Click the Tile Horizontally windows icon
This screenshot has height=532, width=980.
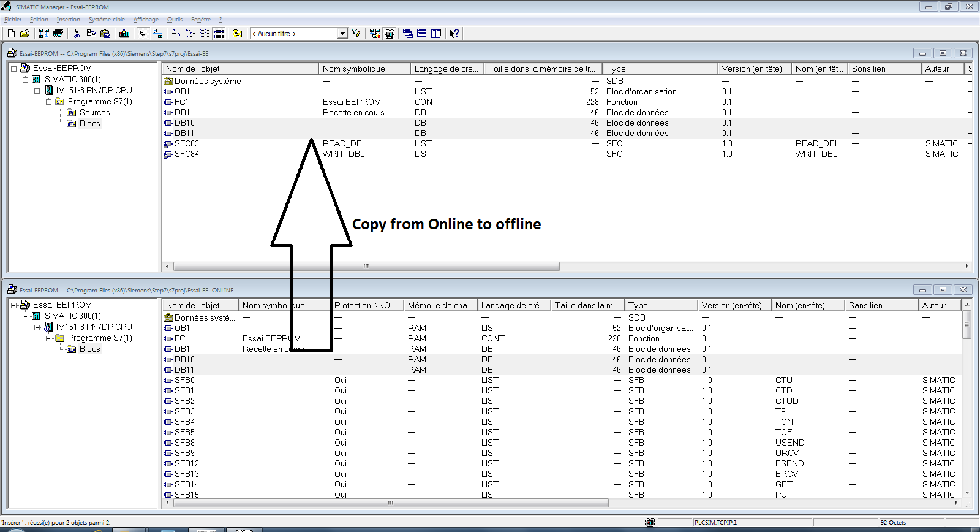(x=422, y=34)
